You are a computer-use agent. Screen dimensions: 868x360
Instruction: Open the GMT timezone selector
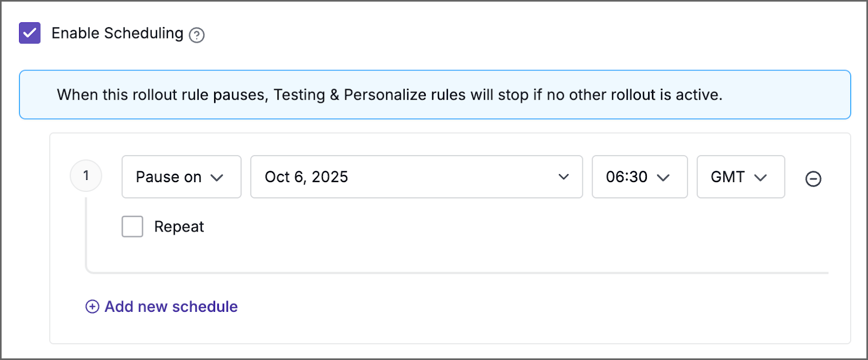click(x=740, y=177)
